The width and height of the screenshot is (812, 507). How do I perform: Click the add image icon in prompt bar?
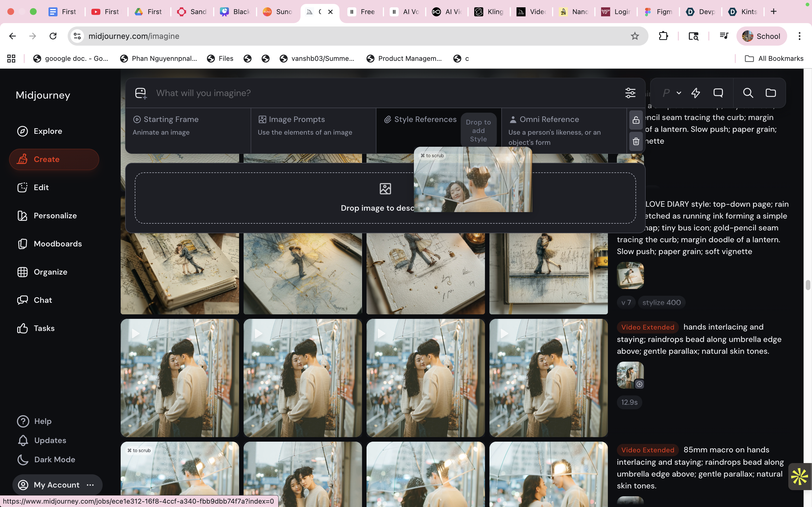point(141,93)
